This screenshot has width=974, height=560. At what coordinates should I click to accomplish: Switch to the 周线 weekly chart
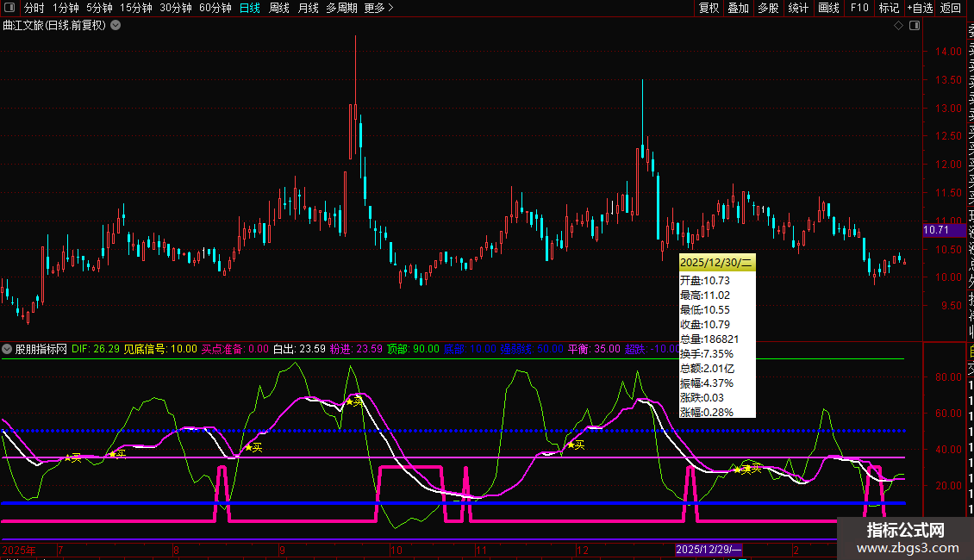[x=279, y=8]
